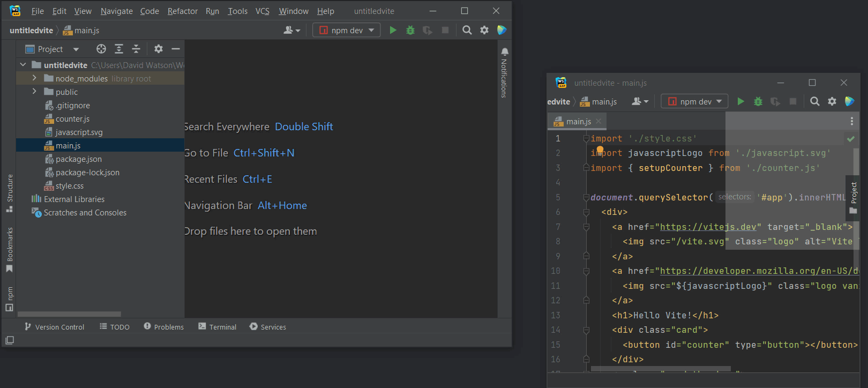Image resolution: width=868 pixels, height=388 pixels.
Task: Open the vitejs.dev link in code
Action: coord(708,227)
